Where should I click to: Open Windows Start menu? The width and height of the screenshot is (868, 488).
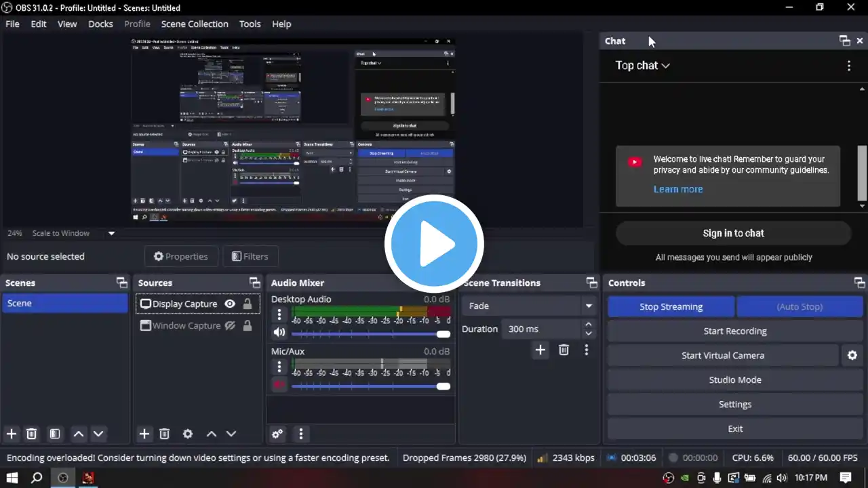click(12, 478)
